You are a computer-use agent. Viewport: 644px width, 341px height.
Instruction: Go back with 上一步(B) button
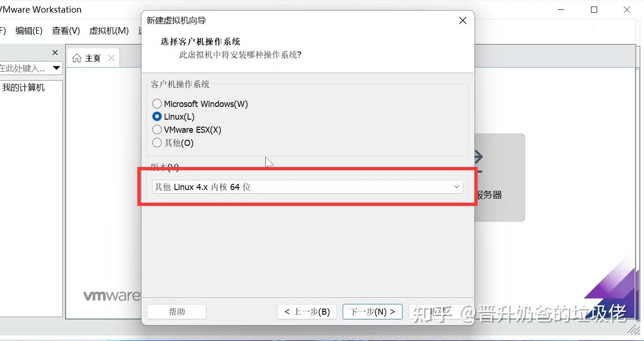pos(307,311)
